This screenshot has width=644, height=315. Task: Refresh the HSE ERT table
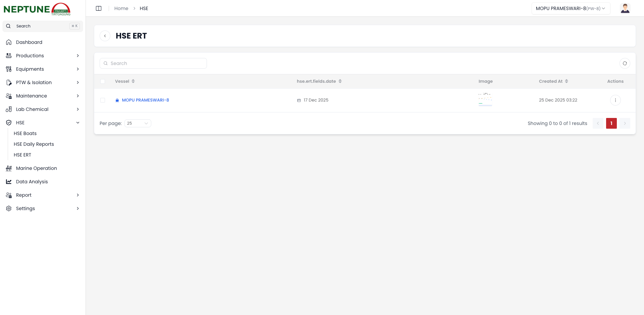point(625,63)
